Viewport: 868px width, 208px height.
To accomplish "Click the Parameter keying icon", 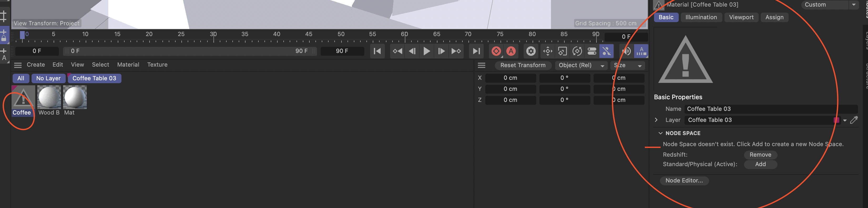I will (592, 51).
